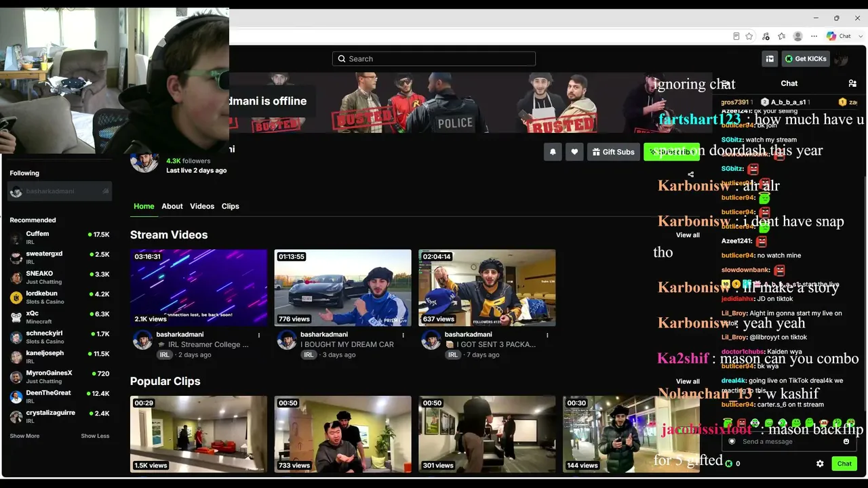Open the 02:04:14 stream video thumbnail
The image size is (868, 488).
487,287
